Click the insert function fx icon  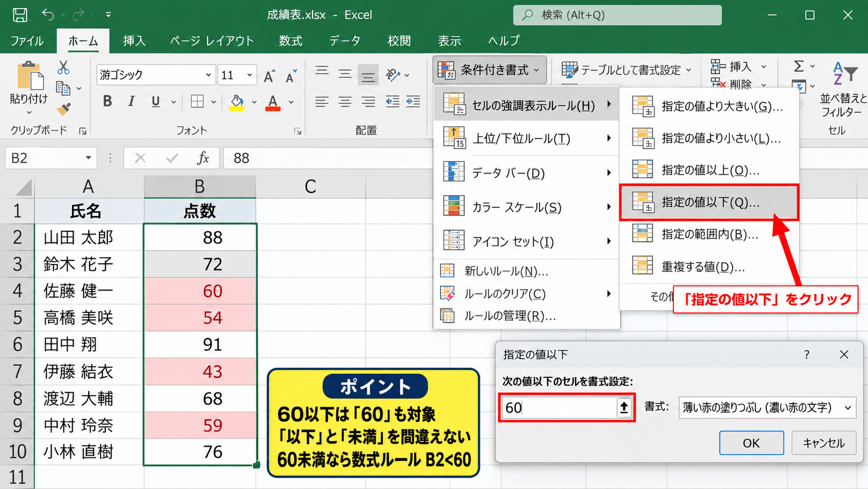203,158
